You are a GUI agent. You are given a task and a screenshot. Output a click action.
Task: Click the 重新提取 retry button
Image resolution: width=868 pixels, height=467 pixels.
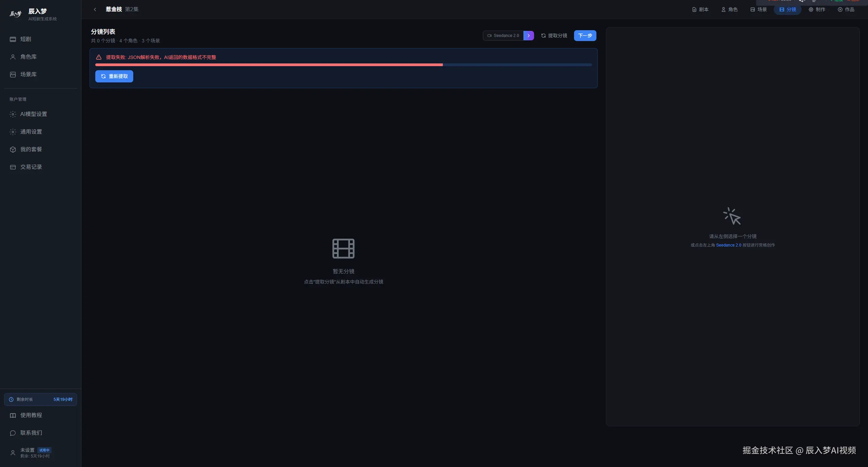114,76
